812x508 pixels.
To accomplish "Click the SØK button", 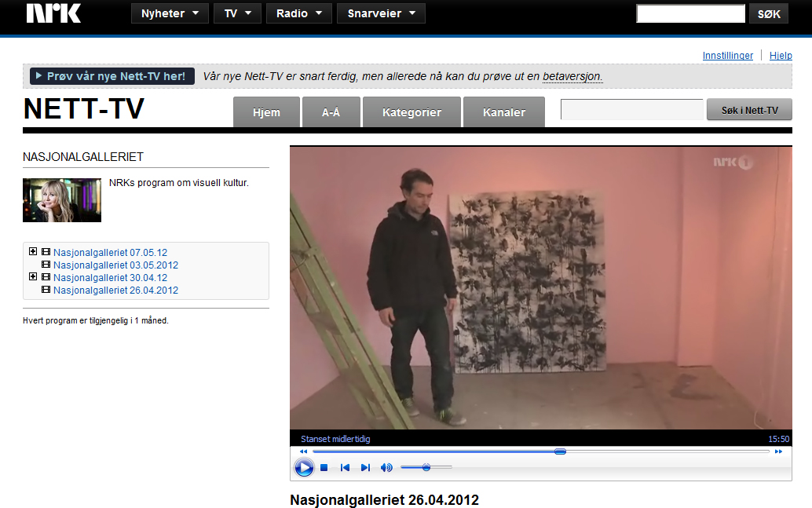I will pyautogui.click(x=769, y=14).
